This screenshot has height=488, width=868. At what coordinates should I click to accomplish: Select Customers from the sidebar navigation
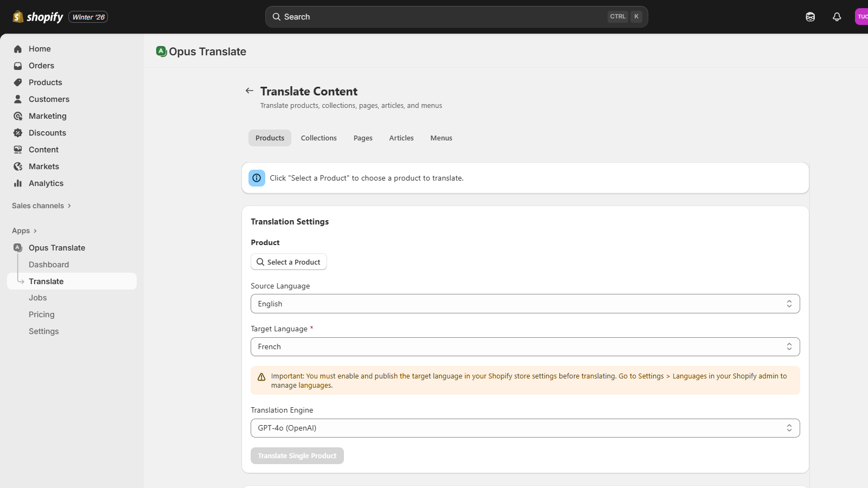tap(49, 99)
